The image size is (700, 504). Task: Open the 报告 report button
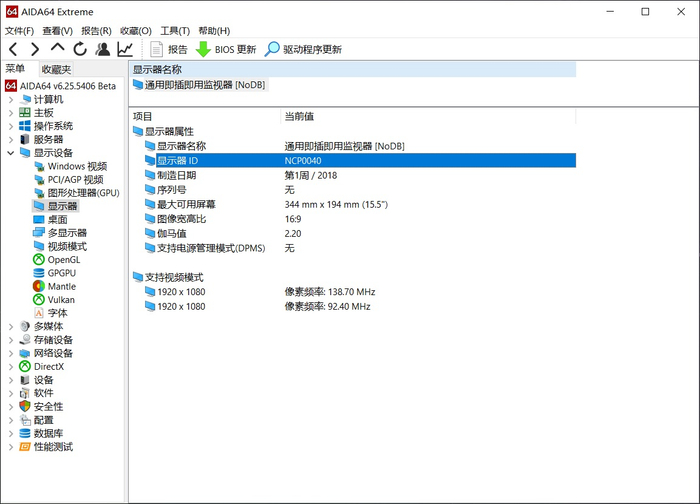point(169,50)
